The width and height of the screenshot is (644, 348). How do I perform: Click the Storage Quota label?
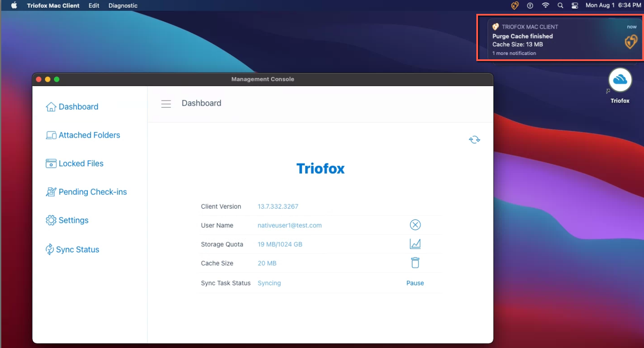point(222,244)
